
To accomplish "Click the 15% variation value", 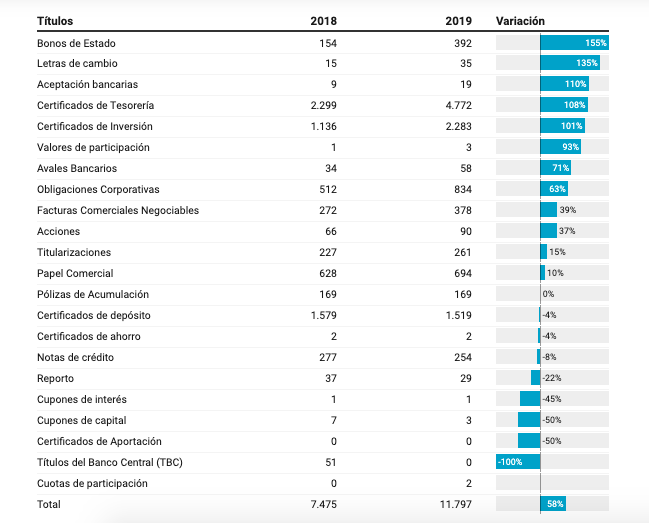I will click(558, 252).
